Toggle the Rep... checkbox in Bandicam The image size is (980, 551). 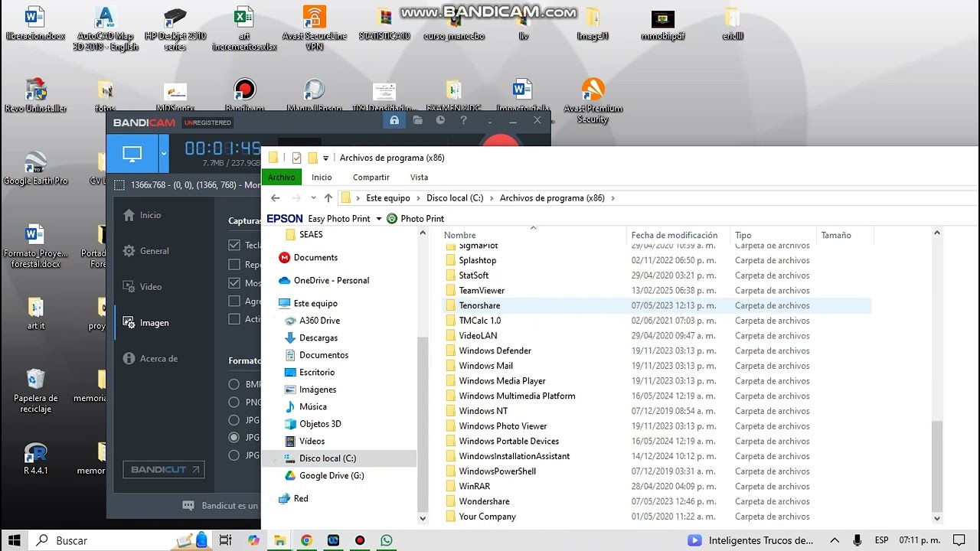(234, 265)
